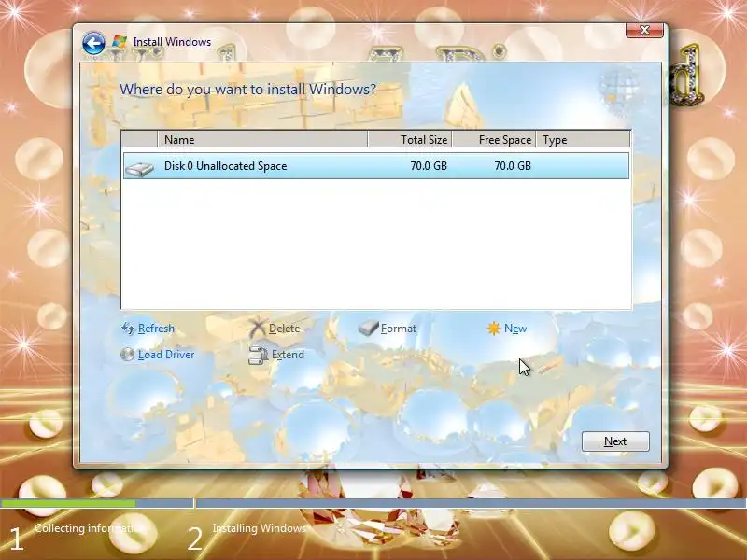
Task: Click the green Collecting information progress bar
Action: pos(67,503)
